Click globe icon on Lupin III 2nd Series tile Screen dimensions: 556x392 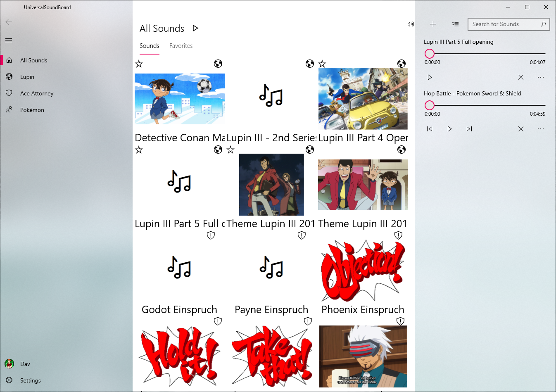coord(310,64)
